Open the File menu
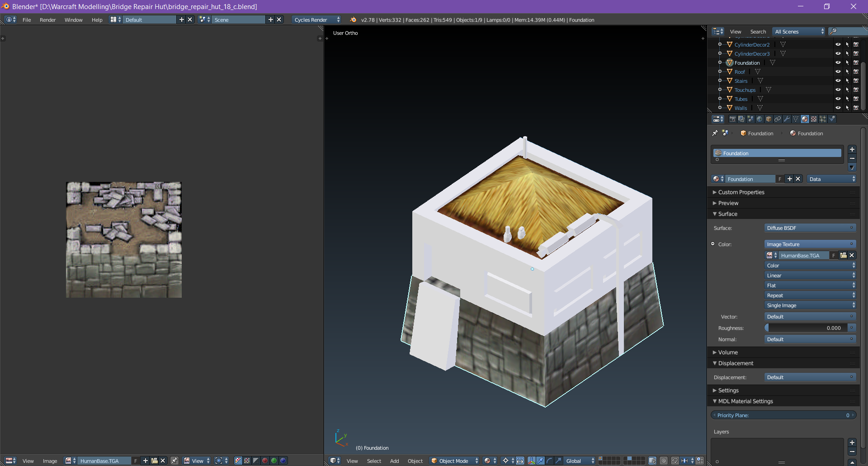 (x=27, y=19)
